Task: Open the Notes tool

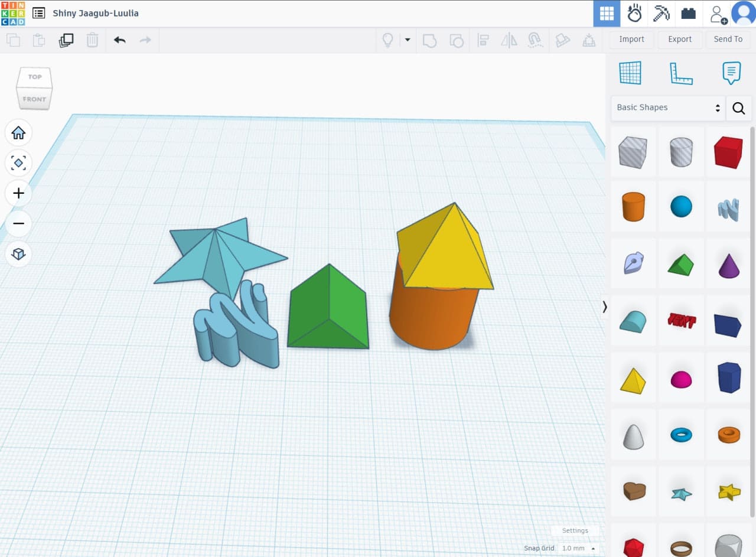Action: [x=731, y=73]
